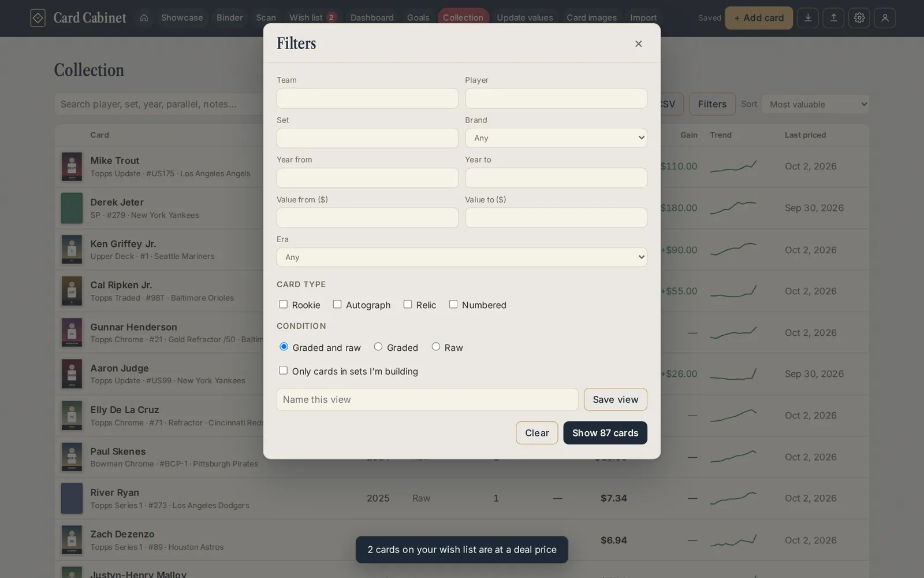Screen dimensions: 924x578
Task: Click the Mike Trout trend sparkline
Action: tap(733, 166)
